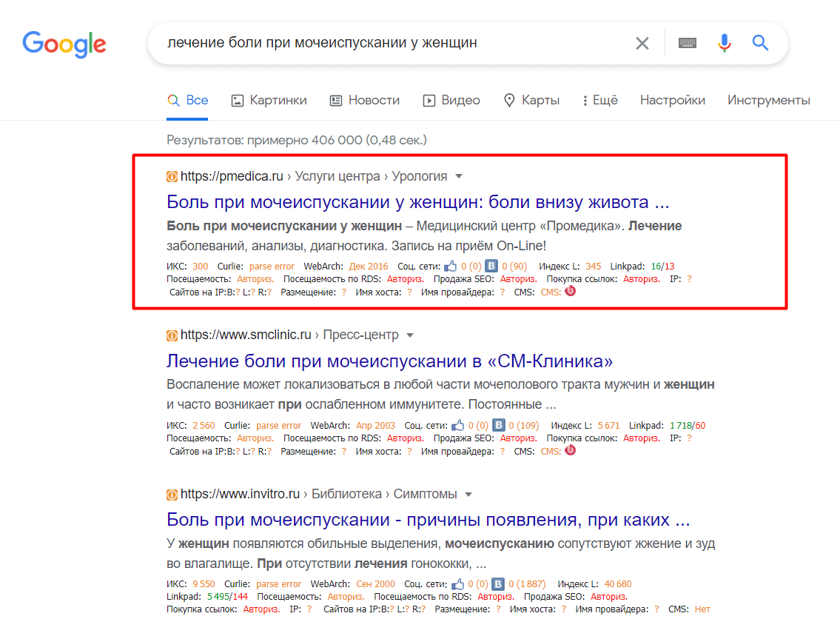Open the Видео search tab
The height and width of the screenshot is (639, 840).
click(x=451, y=100)
